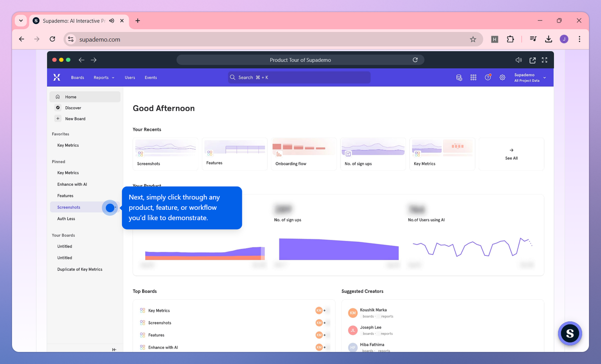This screenshot has width=601, height=364.
Task: Open a new Chrome tab
Action: point(138,21)
